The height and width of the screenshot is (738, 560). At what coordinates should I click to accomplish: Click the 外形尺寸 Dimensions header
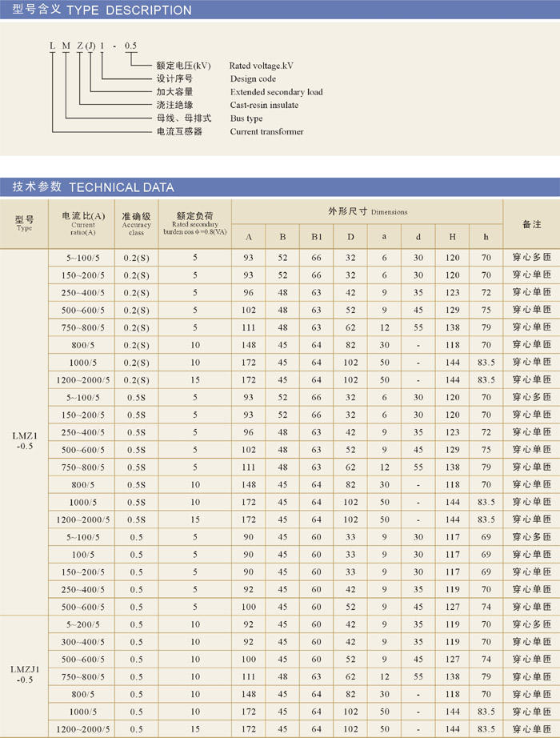coord(367,212)
